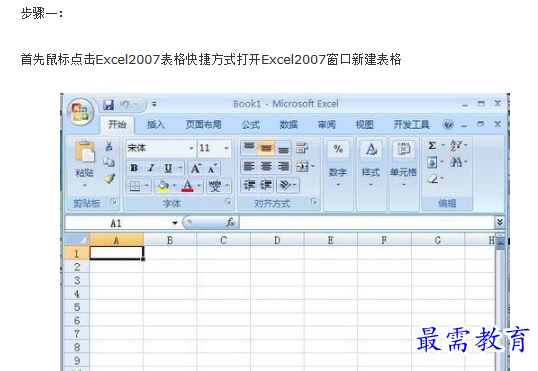Screen dimensions: 538x371
Task: Customize the quick access toolbar dropdown
Action: pos(154,104)
